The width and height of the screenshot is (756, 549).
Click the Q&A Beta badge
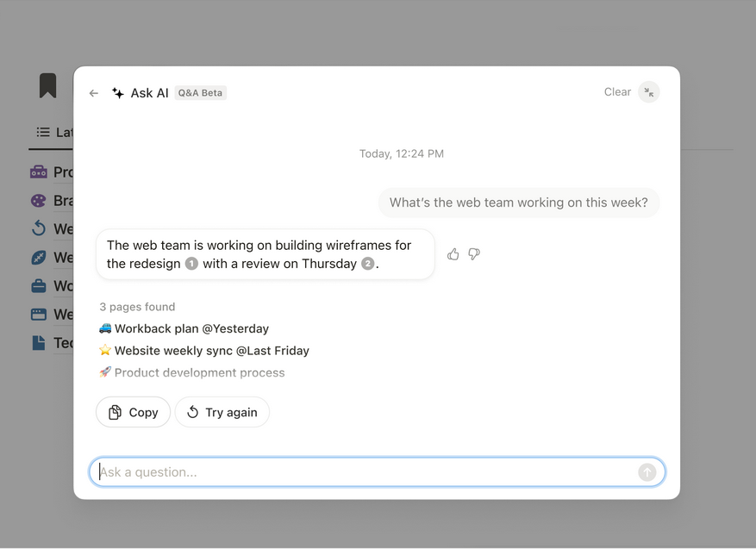tap(200, 93)
